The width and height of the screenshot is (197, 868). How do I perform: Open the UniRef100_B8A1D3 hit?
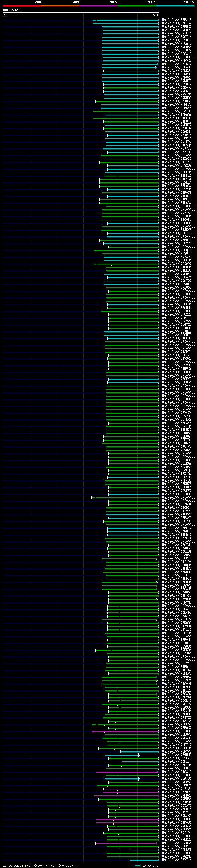176,111
